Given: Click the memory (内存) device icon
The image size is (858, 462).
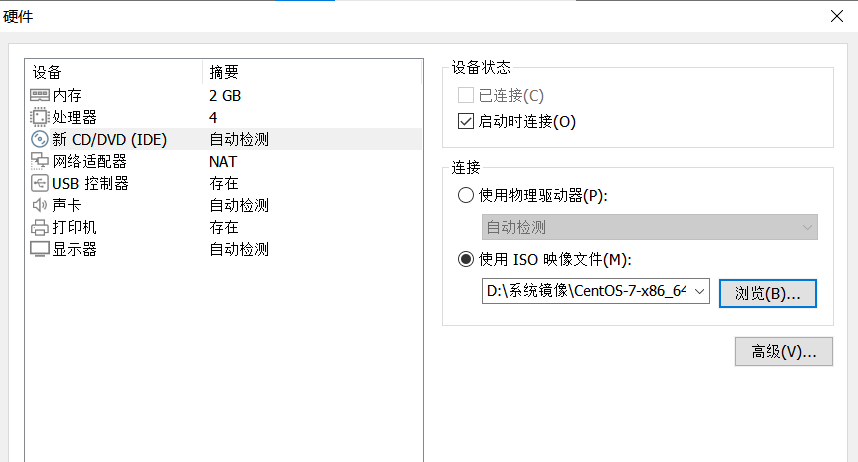Looking at the screenshot, I should click(39, 95).
